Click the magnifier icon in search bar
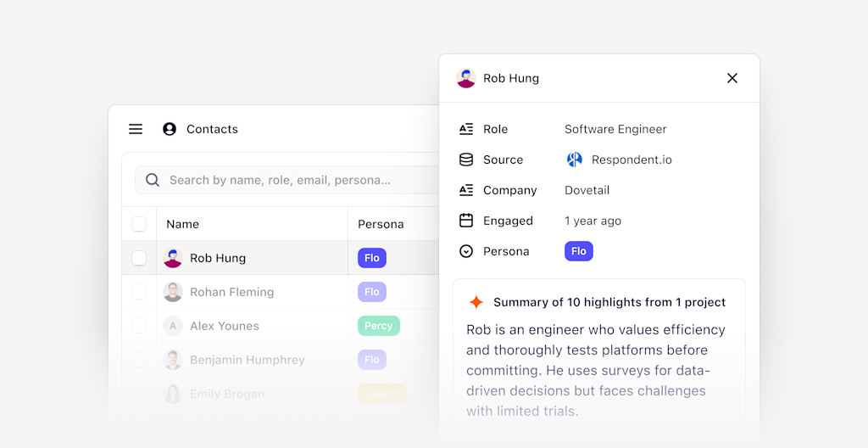This screenshot has width=868, height=448. tap(153, 180)
